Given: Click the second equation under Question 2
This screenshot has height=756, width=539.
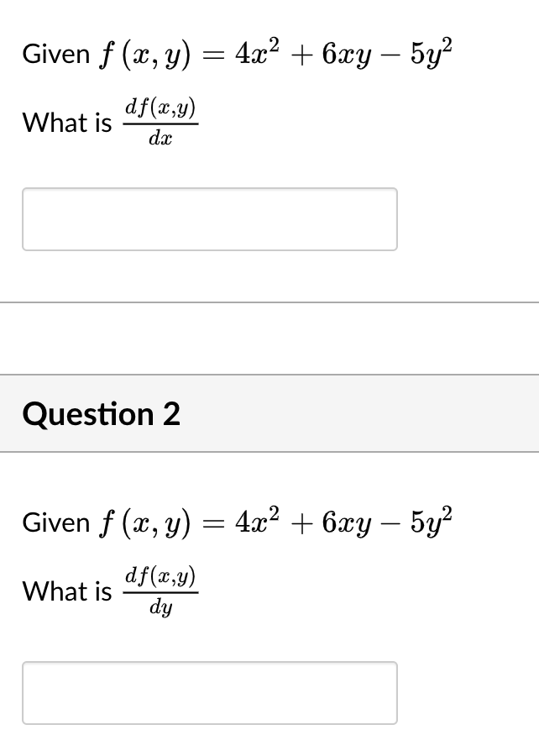Looking at the screenshot, I should click(x=238, y=521).
